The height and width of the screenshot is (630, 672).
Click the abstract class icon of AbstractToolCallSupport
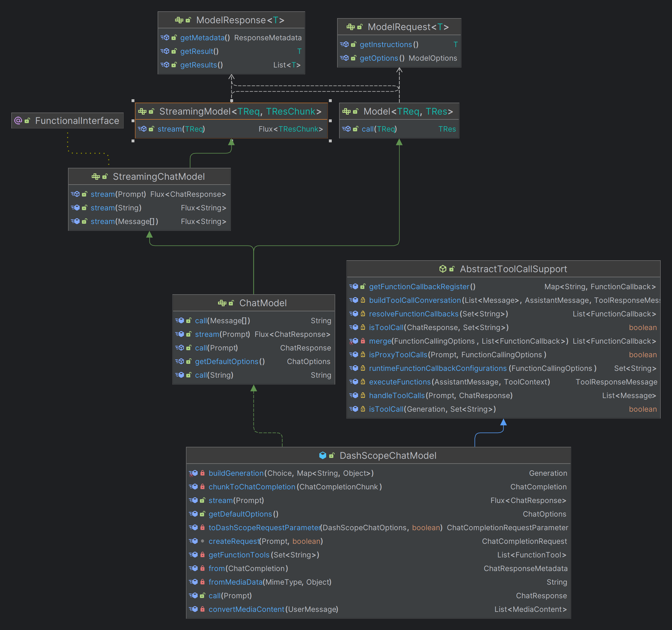(443, 269)
